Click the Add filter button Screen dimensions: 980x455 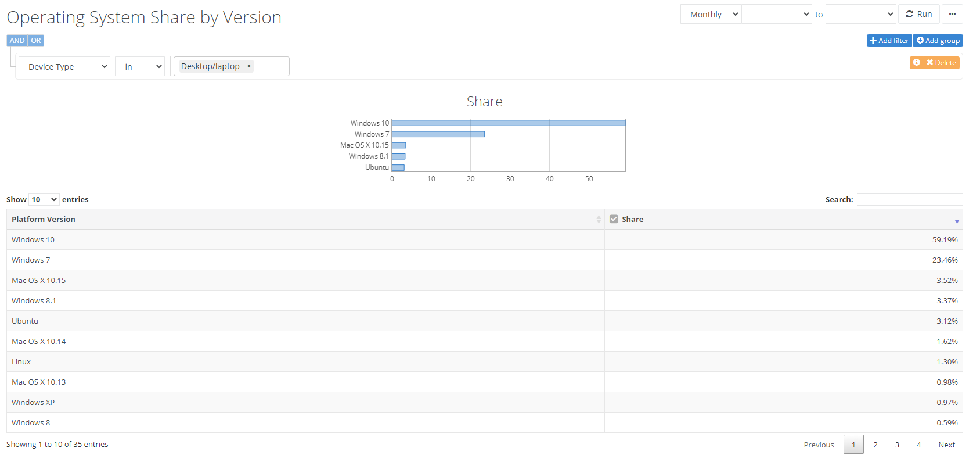[x=889, y=41]
